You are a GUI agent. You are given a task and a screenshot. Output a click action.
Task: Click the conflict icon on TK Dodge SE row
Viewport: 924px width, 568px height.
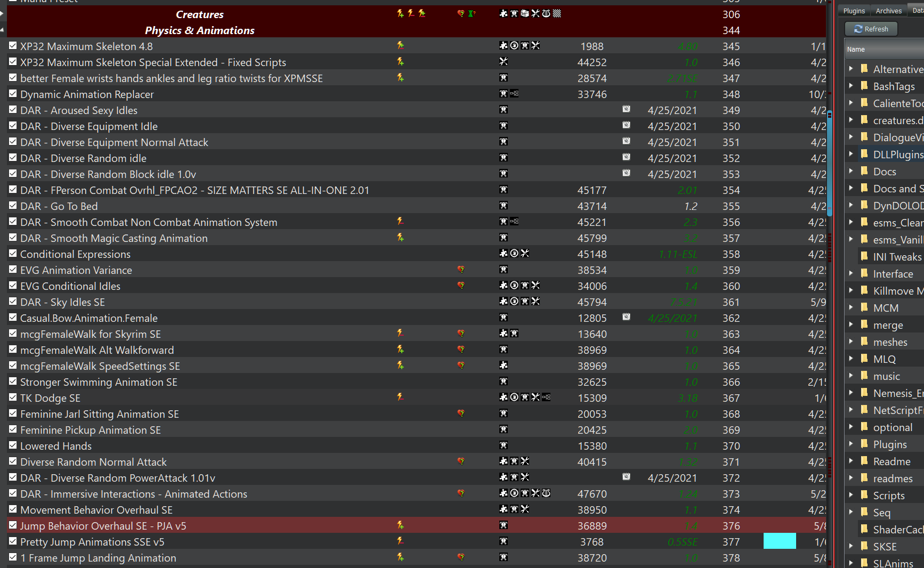pyautogui.click(x=400, y=397)
